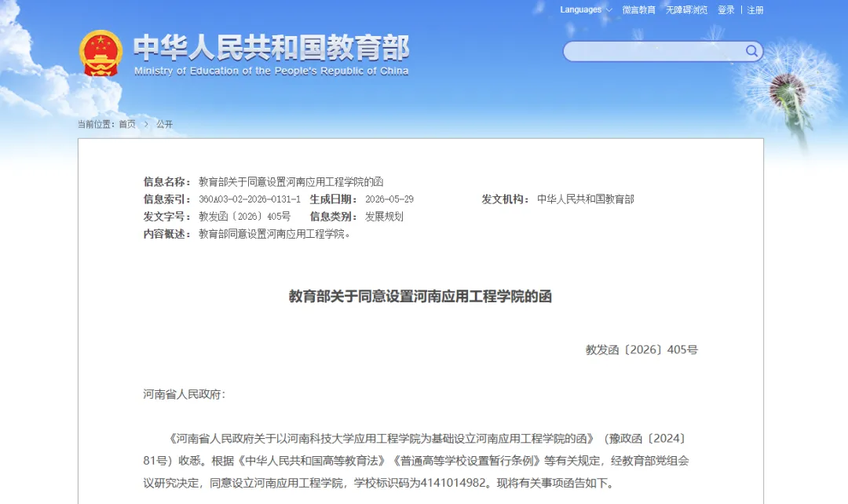848x504 pixels.
Task: Click the national emblem logo
Action: point(101,53)
